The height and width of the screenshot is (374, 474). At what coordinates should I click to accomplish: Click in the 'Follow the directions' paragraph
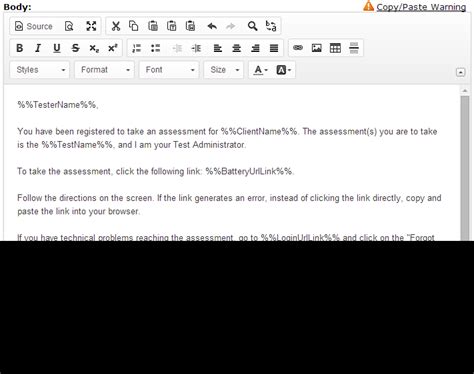(x=229, y=205)
